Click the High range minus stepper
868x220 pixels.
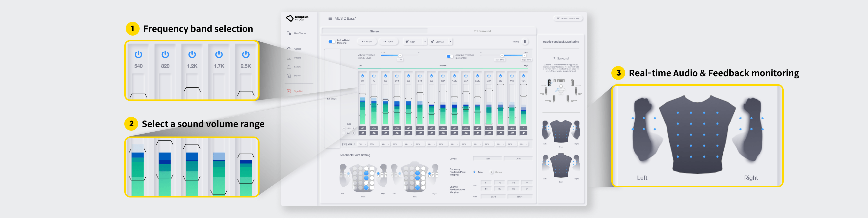coord(344,129)
